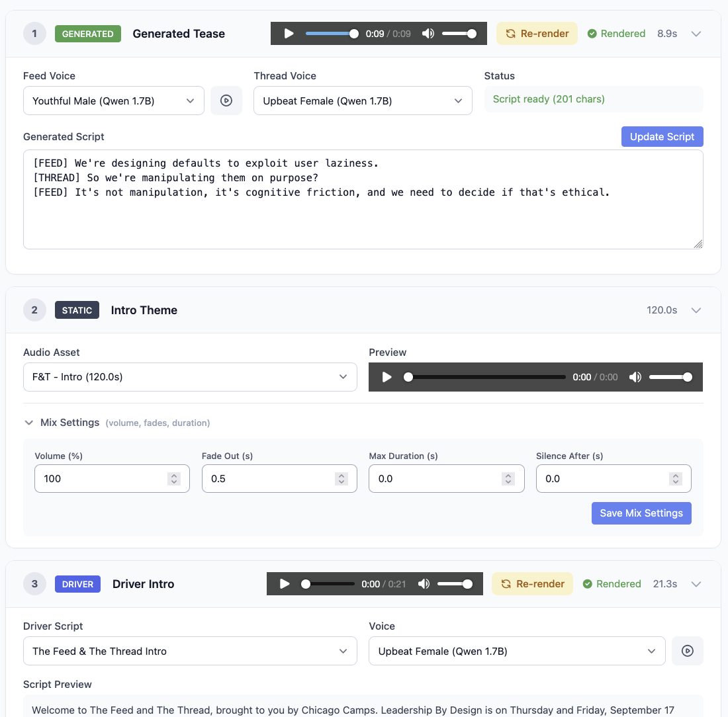
Task: Click the Script Preview welcome text
Action: (353, 710)
